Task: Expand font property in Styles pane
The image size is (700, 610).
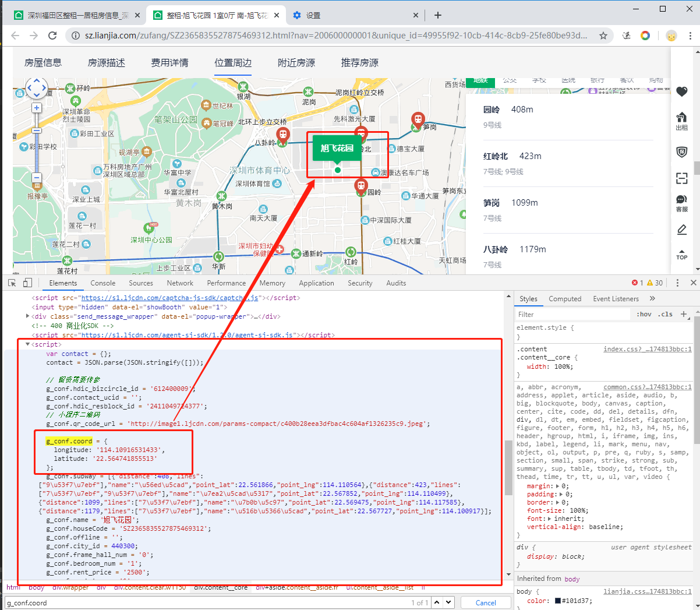Action: (549, 519)
